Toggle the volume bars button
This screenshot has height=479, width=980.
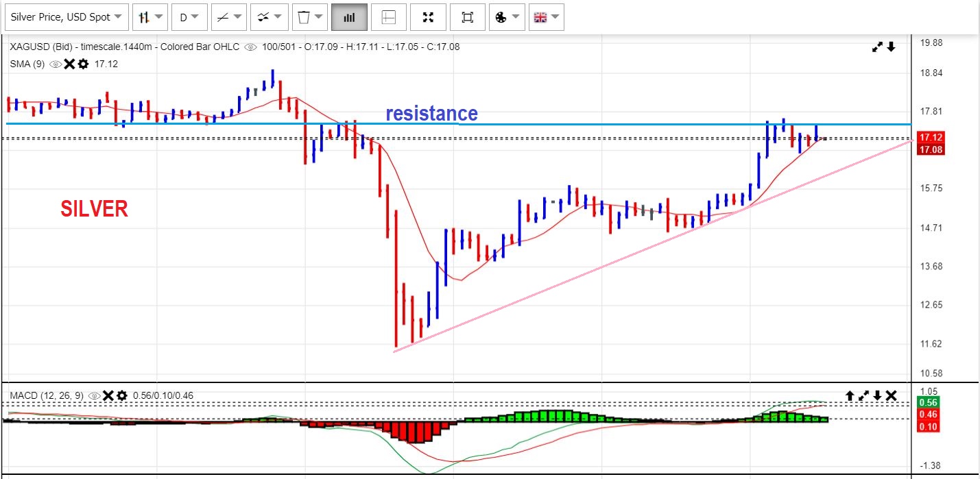349,17
